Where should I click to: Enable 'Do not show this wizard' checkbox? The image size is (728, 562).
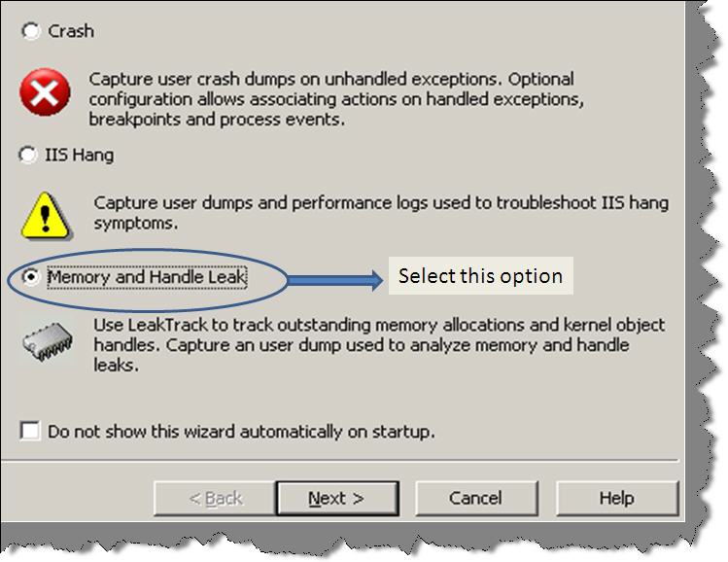pyautogui.click(x=30, y=431)
